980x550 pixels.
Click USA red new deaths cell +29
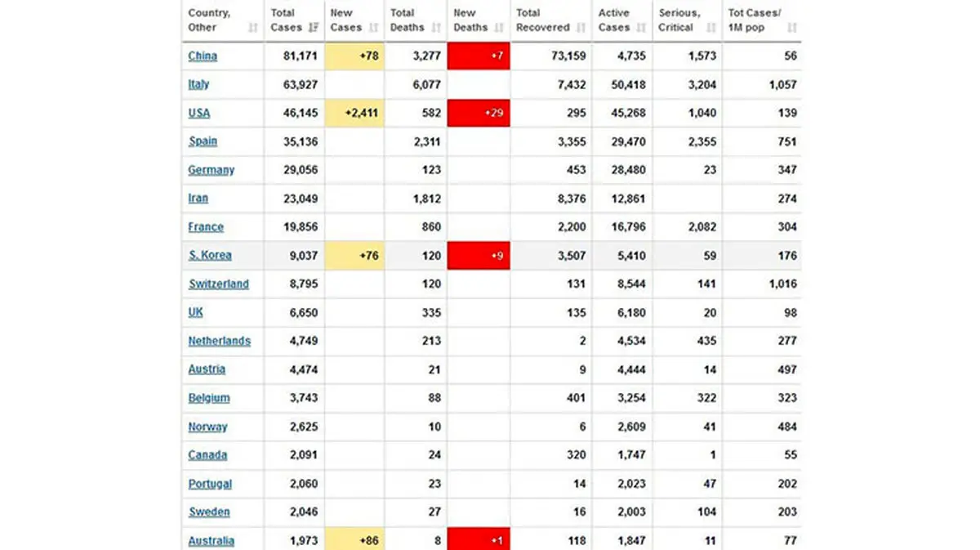point(479,113)
